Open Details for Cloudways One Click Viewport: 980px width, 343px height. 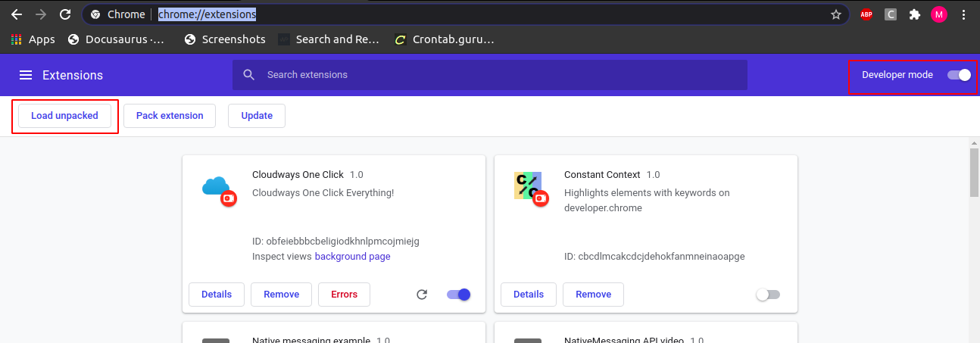click(x=217, y=295)
